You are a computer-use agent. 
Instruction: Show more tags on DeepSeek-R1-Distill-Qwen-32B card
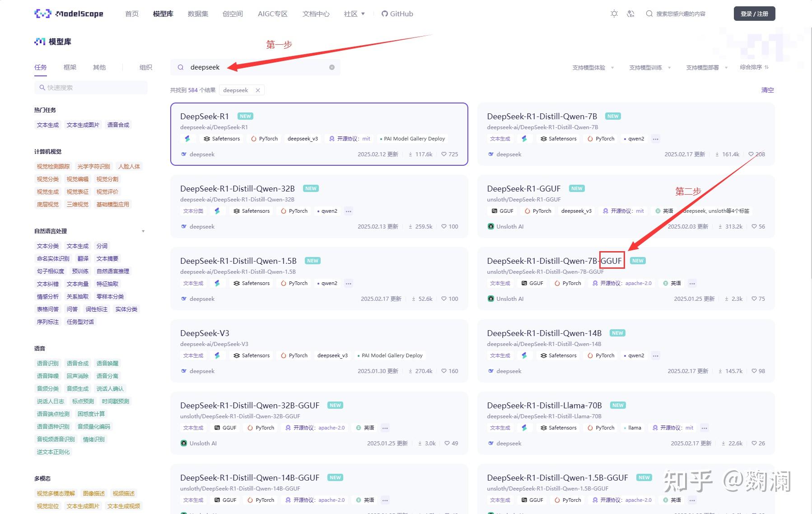coord(348,211)
